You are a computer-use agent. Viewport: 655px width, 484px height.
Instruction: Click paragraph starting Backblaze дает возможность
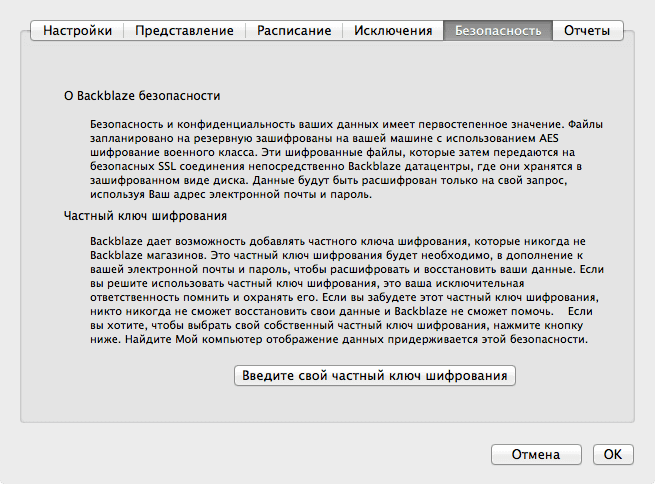(347, 290)
